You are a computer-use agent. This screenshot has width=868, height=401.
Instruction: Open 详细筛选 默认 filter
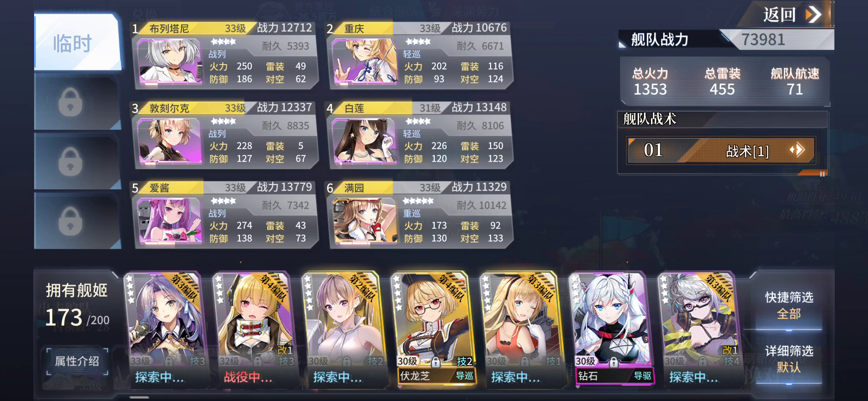coord(789,359)
